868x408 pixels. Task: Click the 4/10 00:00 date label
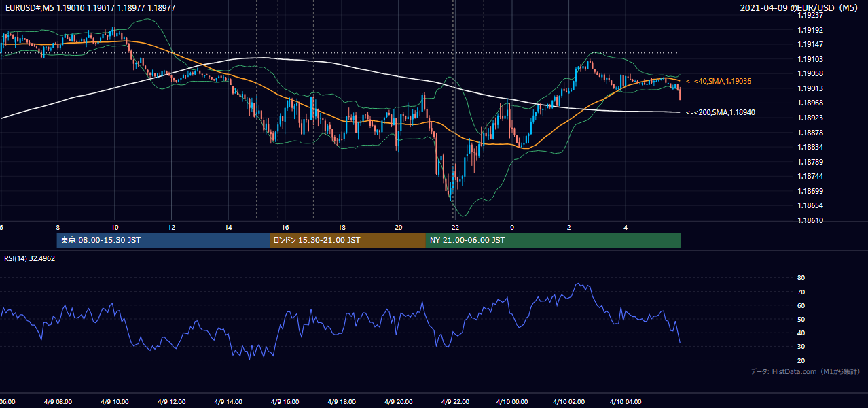pos(512,402)
